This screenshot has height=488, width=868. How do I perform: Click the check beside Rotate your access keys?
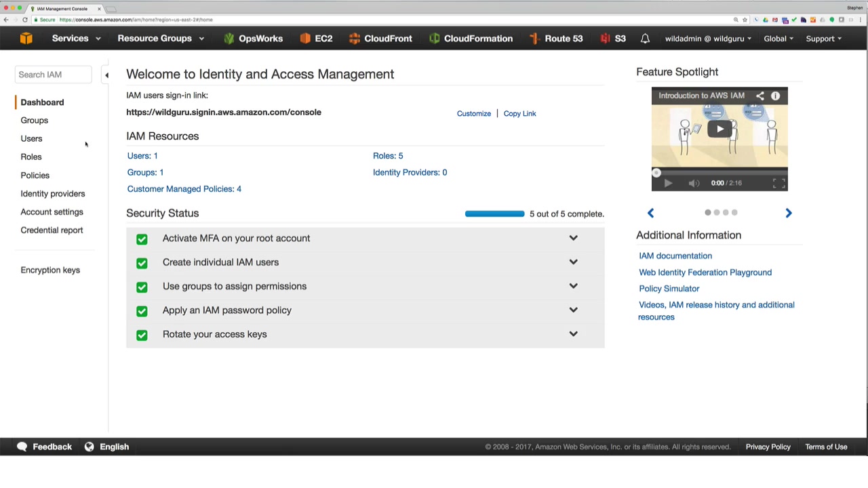[x=142, y=335]
